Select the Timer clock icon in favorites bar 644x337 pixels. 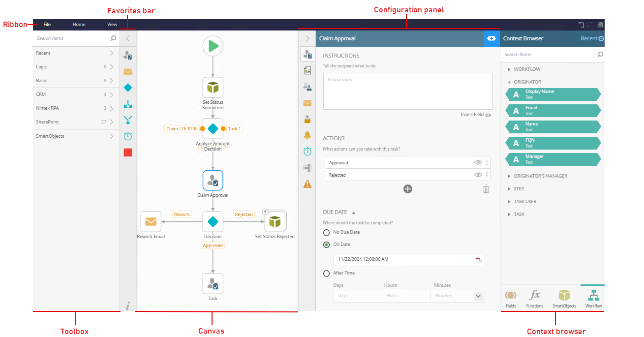pos(128,136)
